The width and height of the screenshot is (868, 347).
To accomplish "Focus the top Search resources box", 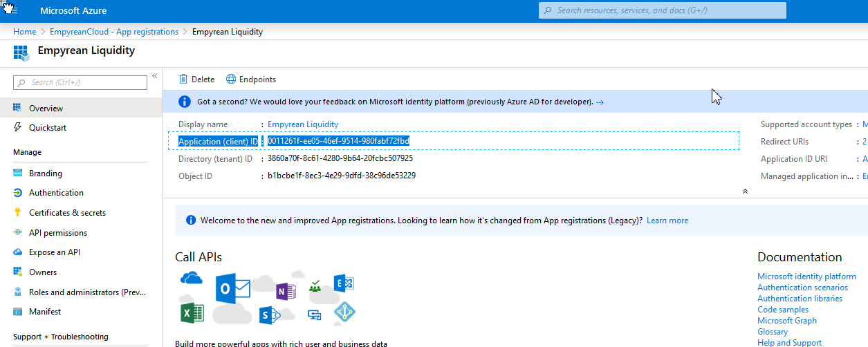I will pos(663,10).
